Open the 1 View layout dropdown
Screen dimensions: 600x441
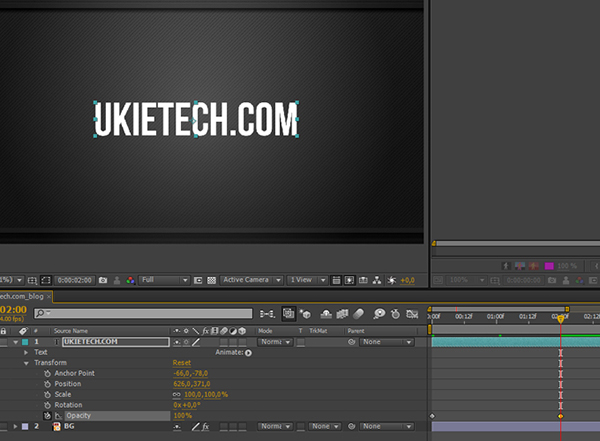[307, 280]
